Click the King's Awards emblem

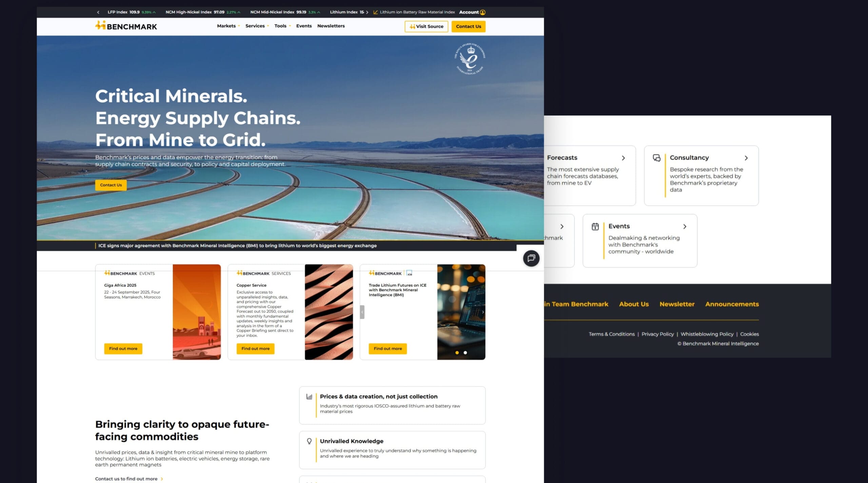(470, 59)
